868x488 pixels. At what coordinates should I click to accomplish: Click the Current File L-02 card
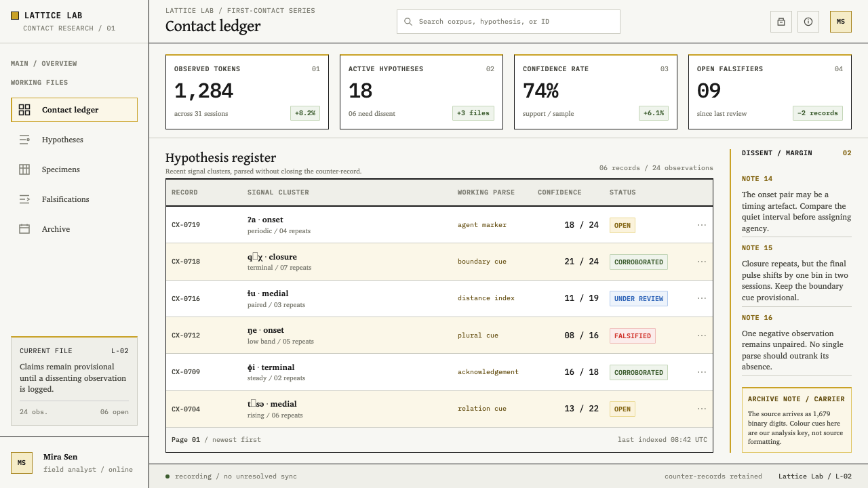click(75, 381)
